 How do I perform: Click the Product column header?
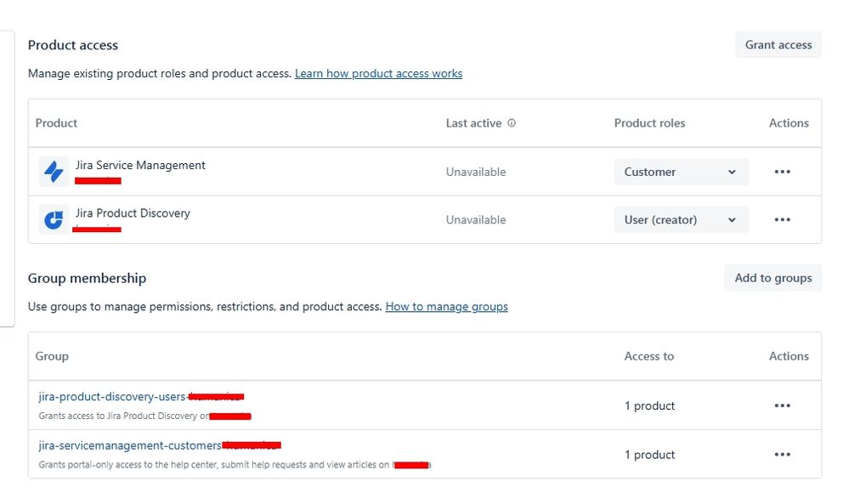[56, 123]
